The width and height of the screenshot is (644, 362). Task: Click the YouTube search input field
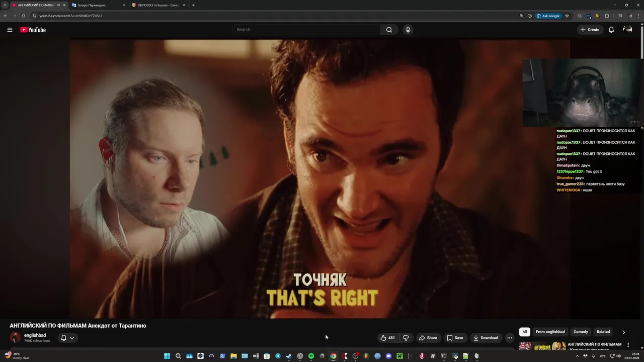(x=307, y=30)
